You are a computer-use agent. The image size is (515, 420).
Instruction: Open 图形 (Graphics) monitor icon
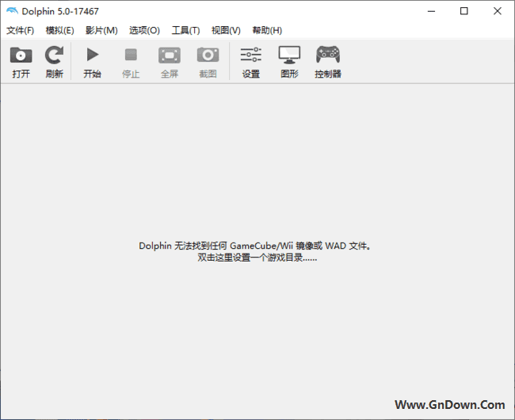click(289, 55)
